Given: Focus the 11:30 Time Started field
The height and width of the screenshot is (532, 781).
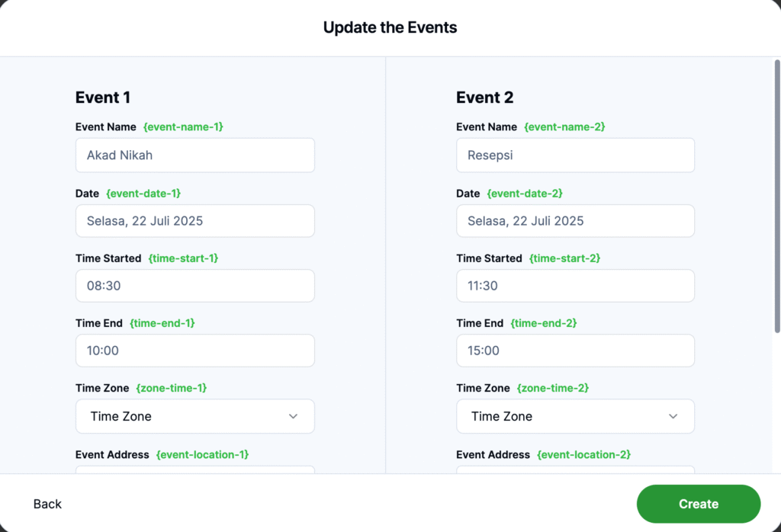Looking at the screenshot, I should 575,286.
